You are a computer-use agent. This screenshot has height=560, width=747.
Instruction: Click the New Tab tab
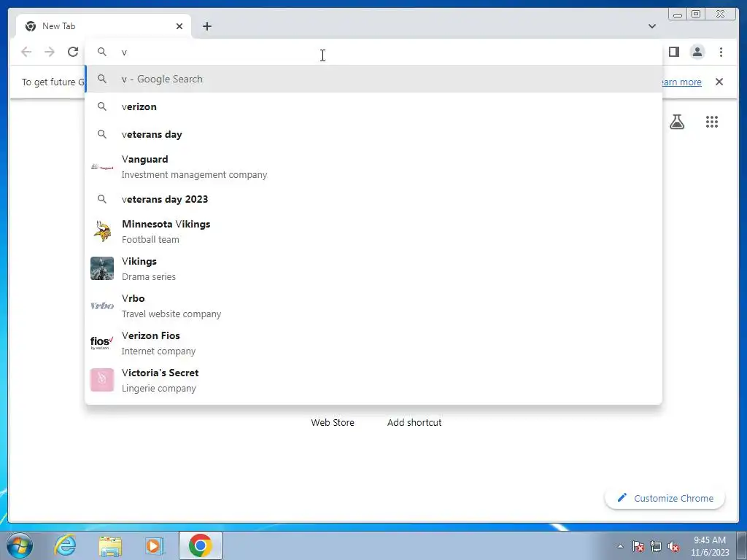tap(104, 26)
